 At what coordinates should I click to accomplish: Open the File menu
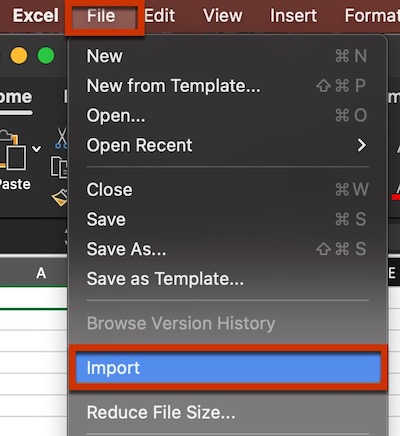[101, 16]
